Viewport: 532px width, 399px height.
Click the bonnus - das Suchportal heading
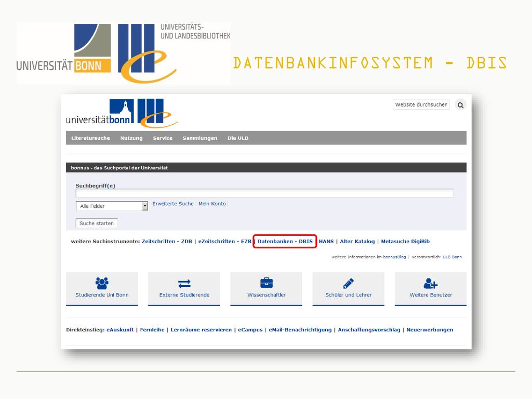click(x=119, y=168)
